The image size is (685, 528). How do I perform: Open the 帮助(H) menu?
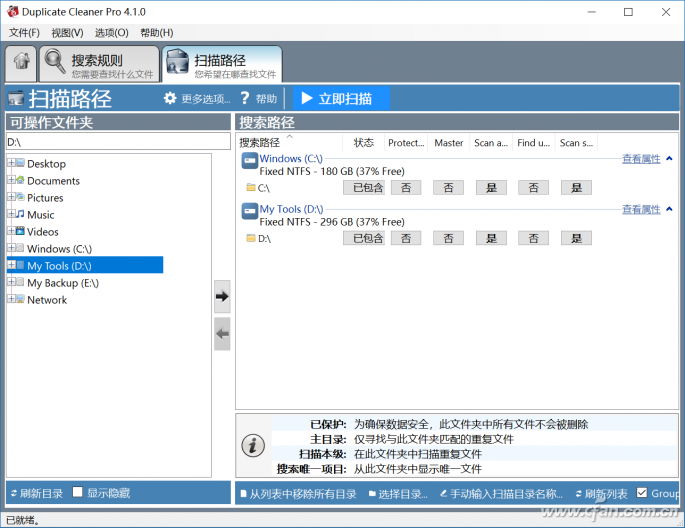click(x=156, y=33)
